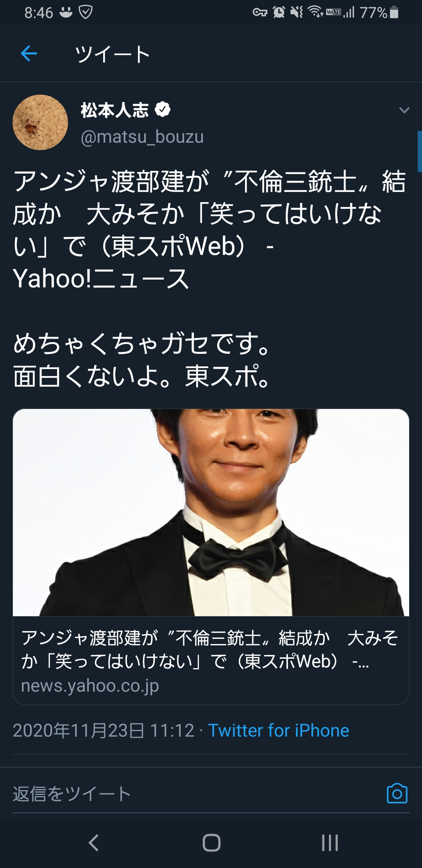
Task: Tap Android home navigation button
Action: (x=211, y=843)
